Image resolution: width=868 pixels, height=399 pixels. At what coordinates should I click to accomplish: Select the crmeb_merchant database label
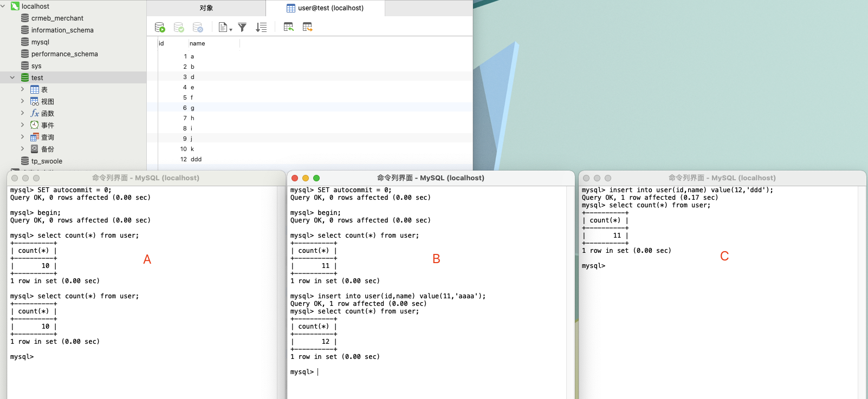[57, 18]
